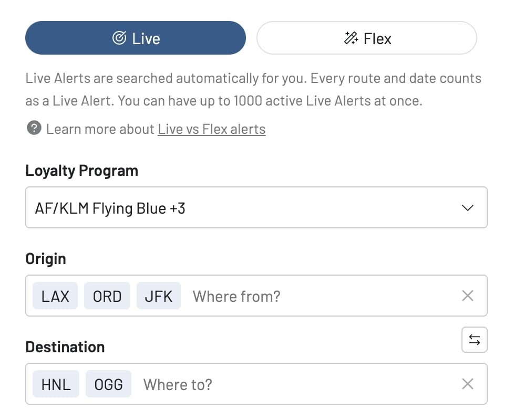Open the Live vs Flex alerts link
Viewport: 514px width, 420px height.
[211, 129]
